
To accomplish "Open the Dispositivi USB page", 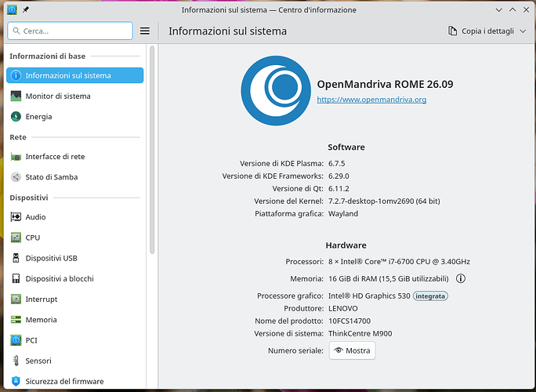I will tap(75, 258).
